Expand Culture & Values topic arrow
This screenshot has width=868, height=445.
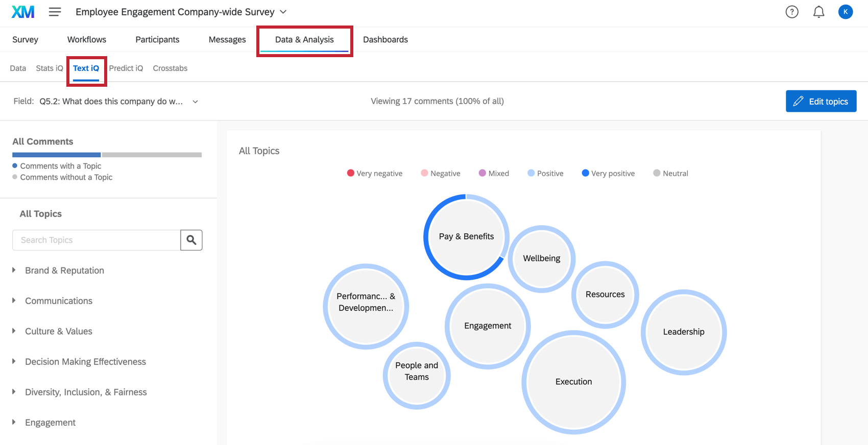pyautogui.click(x=14, y=331)
